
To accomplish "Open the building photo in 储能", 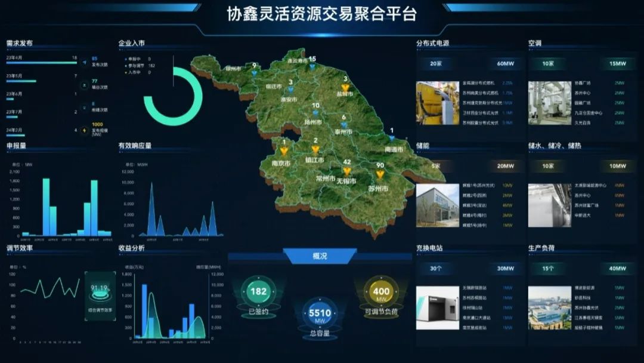I will pos(438,205).
